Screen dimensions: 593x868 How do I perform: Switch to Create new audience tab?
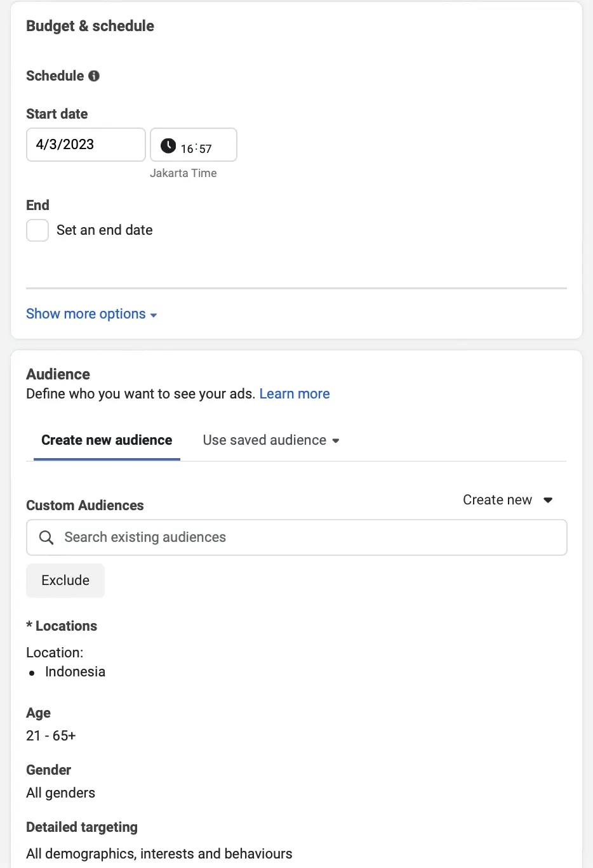point(107,440)
